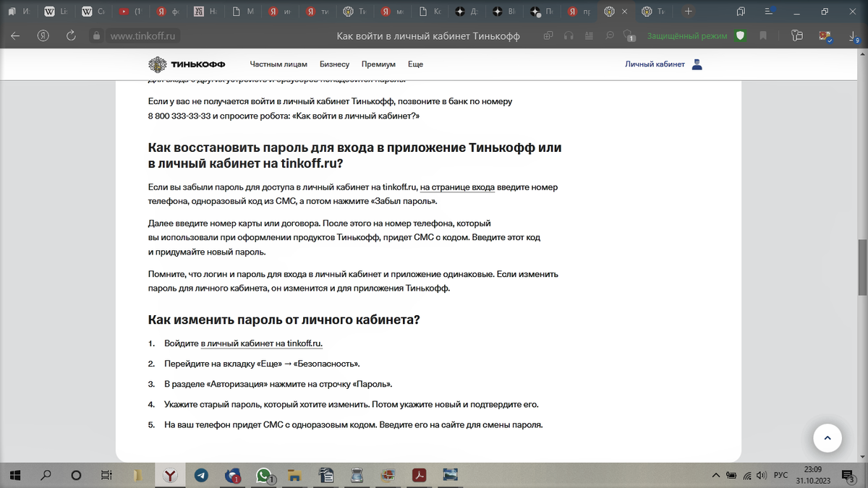This screenshot has width=868, height=488.
Task: Follow 'в личный кабинет на tinkoff.ru' link
Action: tap(262, 343)
